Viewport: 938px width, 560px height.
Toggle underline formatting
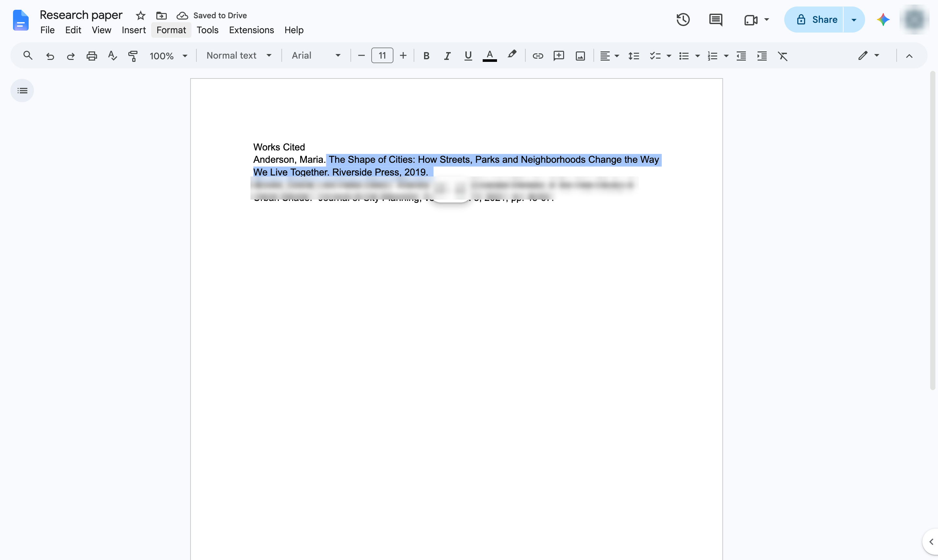[468, 56]
